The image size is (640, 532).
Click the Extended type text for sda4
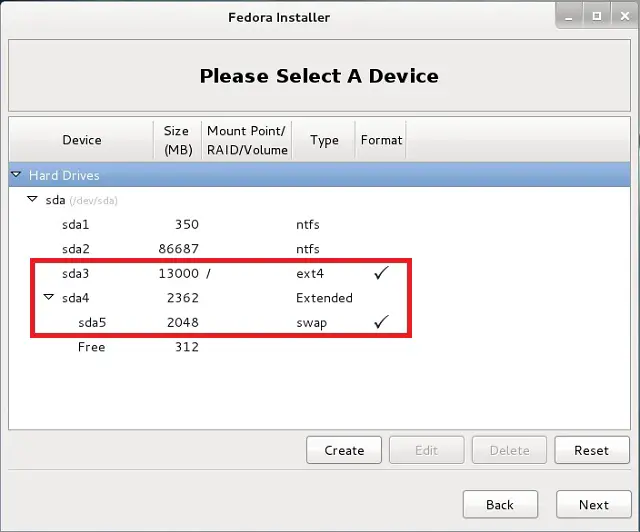tap(324, 298)
